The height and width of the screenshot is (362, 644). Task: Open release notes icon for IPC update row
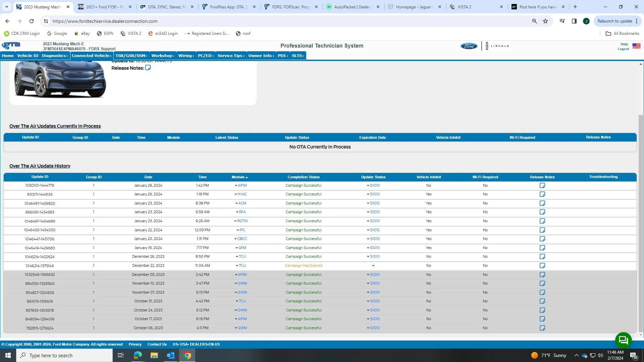[542, 230]
